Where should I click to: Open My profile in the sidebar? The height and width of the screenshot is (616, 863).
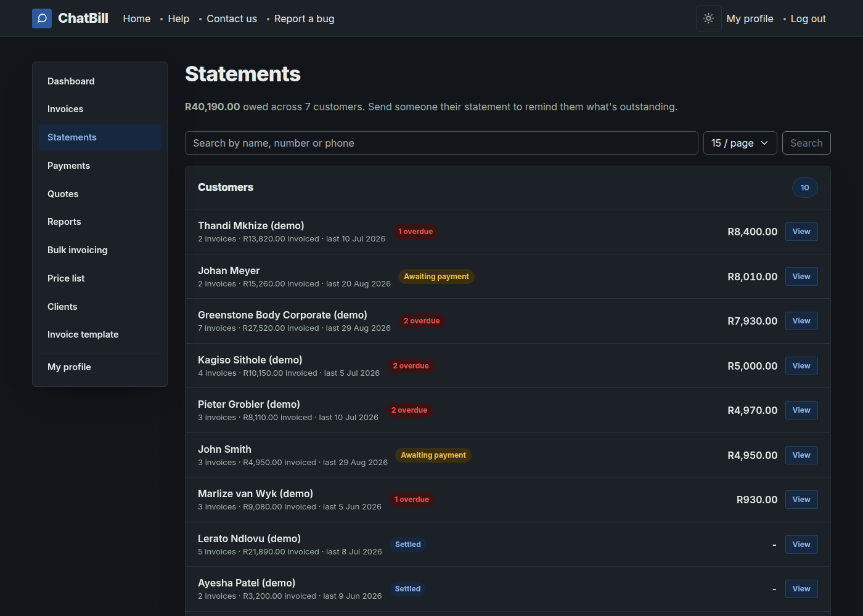(100, 367)
